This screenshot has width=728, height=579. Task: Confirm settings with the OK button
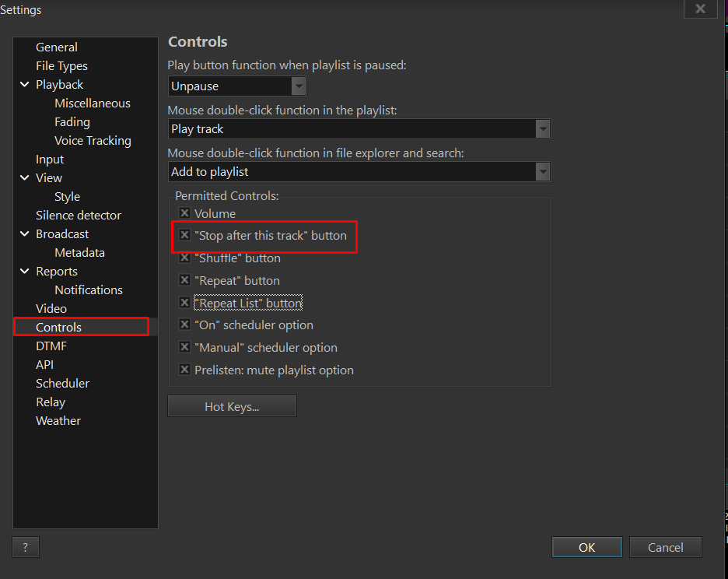[586, 547]
